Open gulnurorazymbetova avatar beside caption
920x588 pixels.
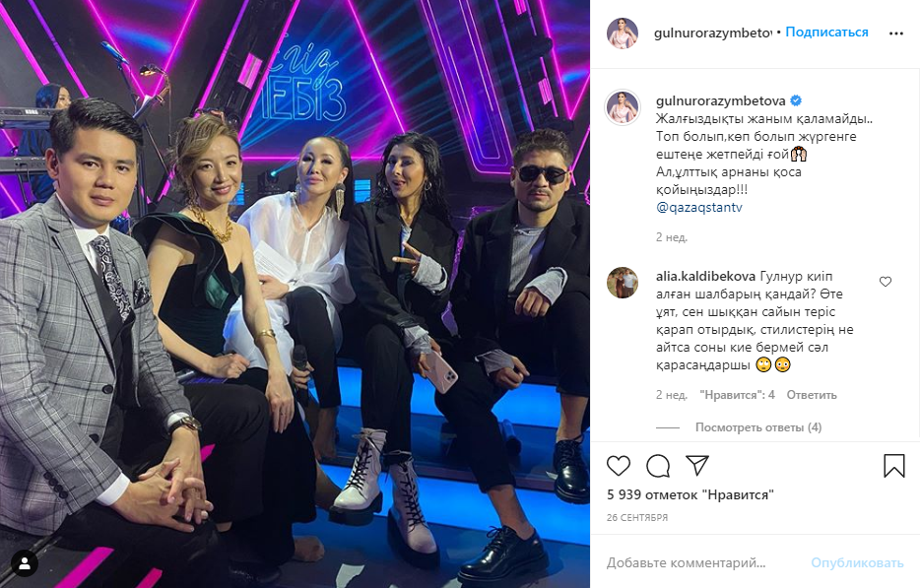tap(623, 107)
